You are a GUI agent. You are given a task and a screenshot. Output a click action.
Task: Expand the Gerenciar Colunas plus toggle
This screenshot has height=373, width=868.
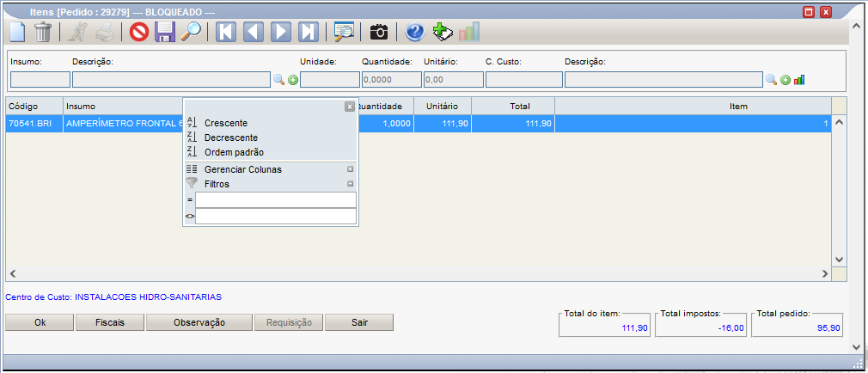(x=350, y=169)
